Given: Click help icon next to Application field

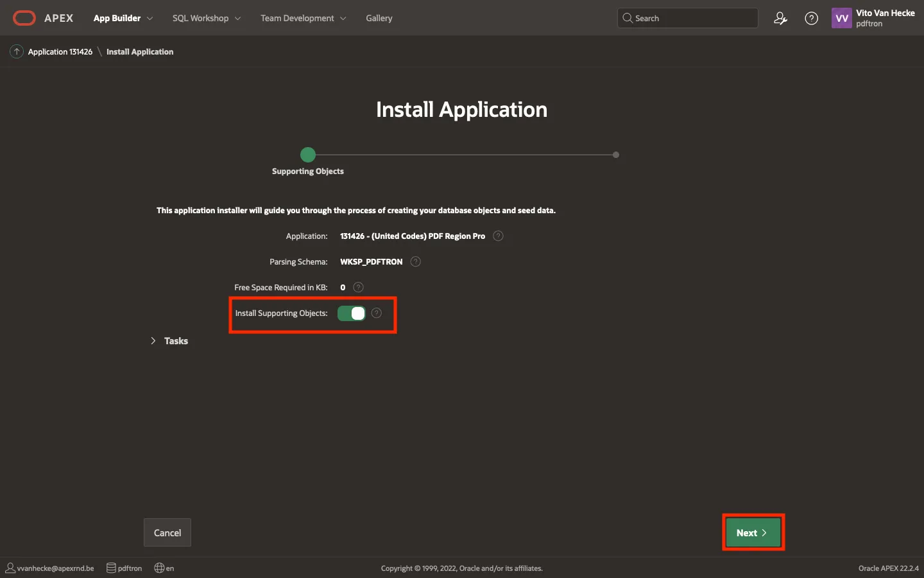Looking at the screenshot, I should 498,236.
